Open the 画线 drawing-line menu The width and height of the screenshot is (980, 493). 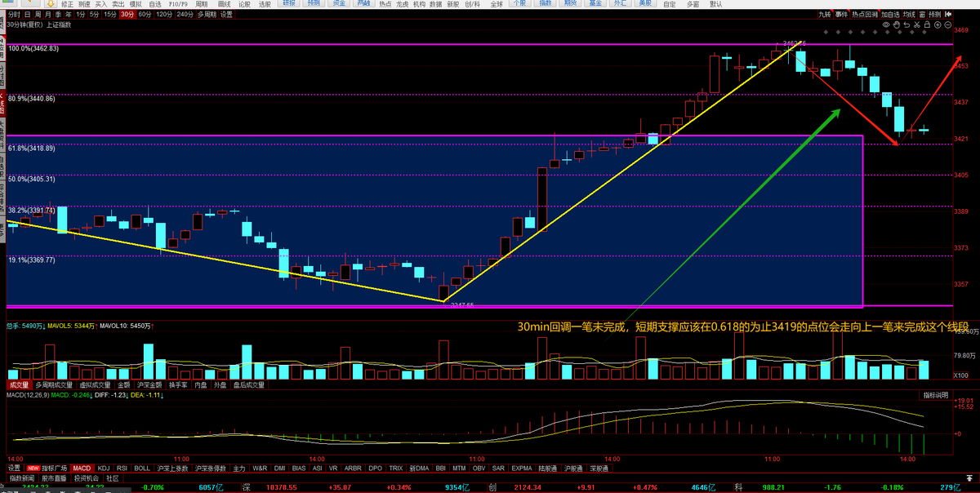(x=225, y=4)
